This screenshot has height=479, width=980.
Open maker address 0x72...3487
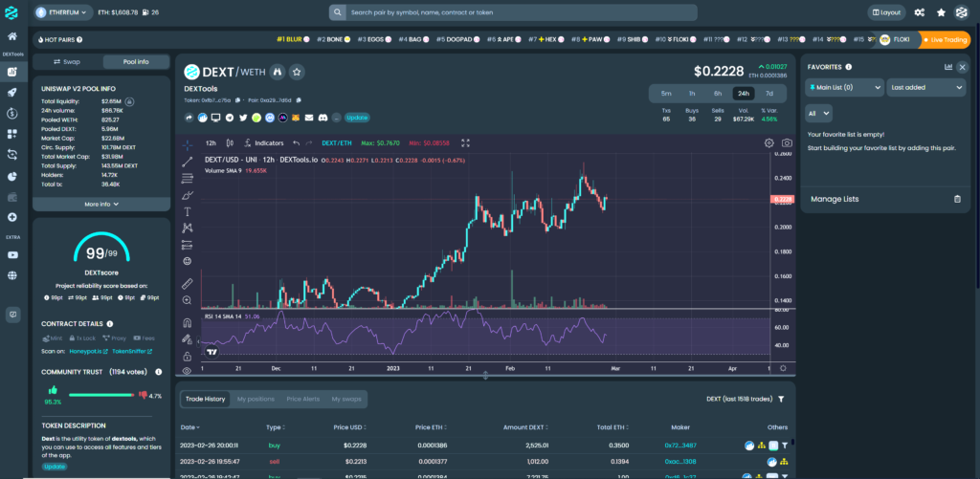point(680,446)
